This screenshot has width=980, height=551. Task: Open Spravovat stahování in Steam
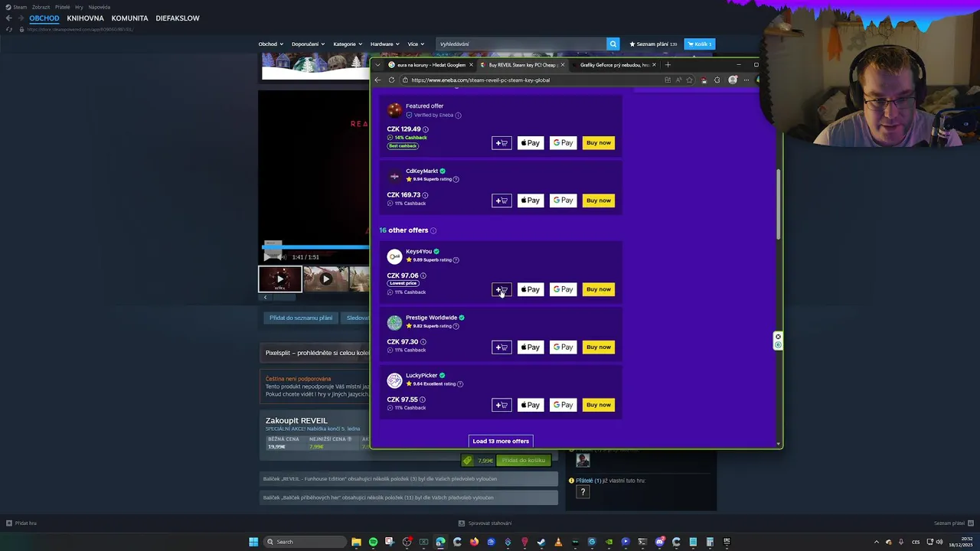[x=485, y=523]
